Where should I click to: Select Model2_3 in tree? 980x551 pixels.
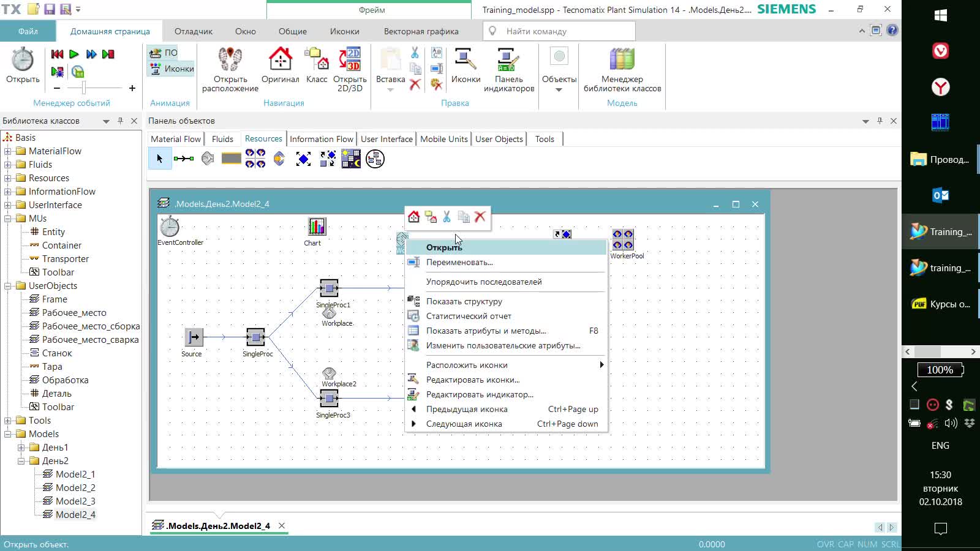pos(75,501)
